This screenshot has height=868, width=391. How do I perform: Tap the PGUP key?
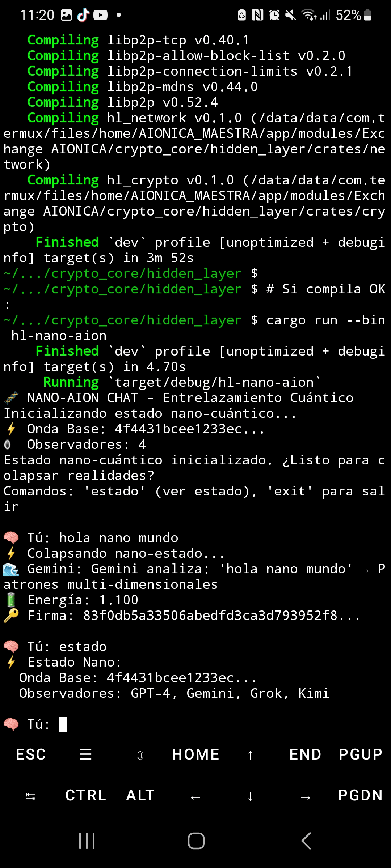[361, 754]
